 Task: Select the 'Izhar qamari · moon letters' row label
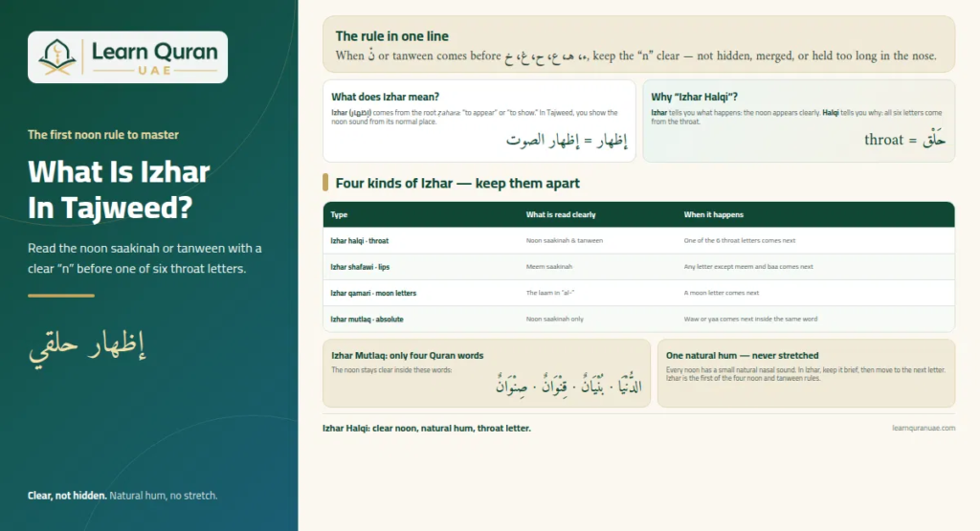(373, 293)
